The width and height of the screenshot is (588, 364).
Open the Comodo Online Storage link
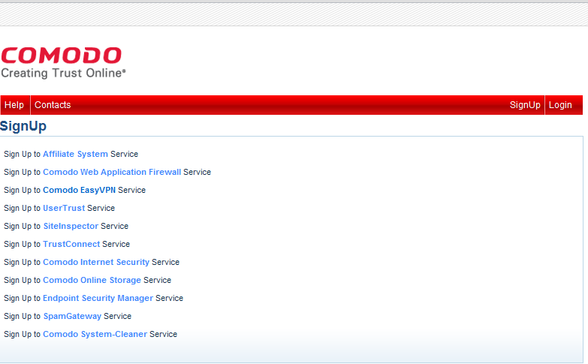92,280
